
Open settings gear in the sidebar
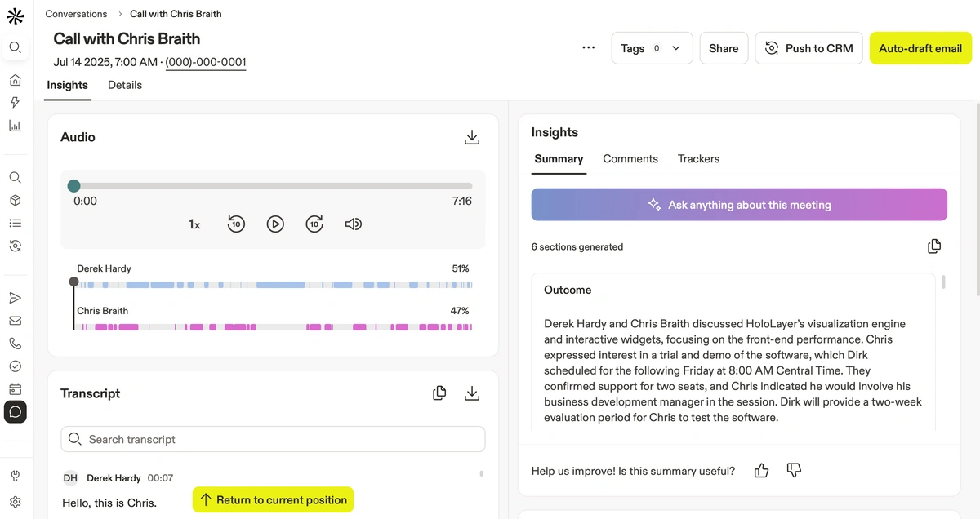tap(15, 502)
